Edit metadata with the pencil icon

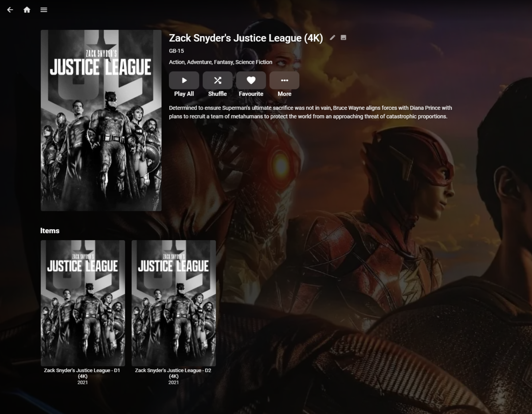[x=332, y=38]
